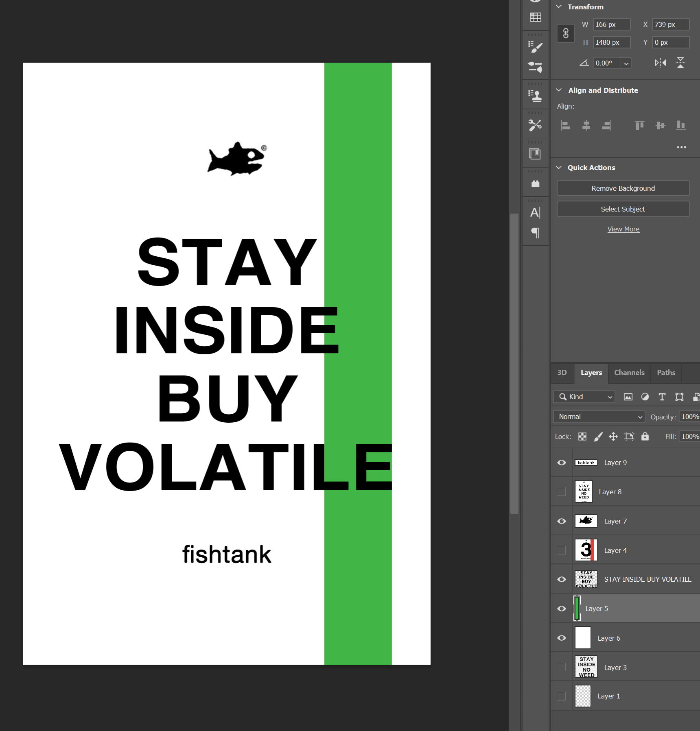Open the rotation angle dropdown

point(626,63)
